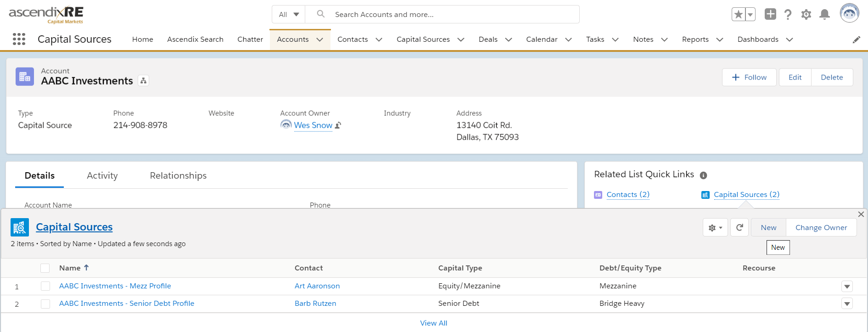Click the Edit account button
Image resolution: width=868 pixels, height=332 pixels.
[795, 77]
